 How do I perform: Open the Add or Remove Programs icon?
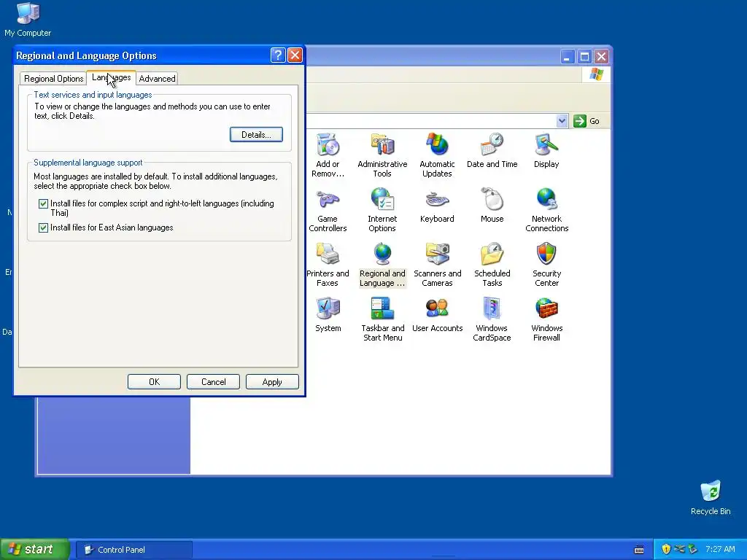328,155
